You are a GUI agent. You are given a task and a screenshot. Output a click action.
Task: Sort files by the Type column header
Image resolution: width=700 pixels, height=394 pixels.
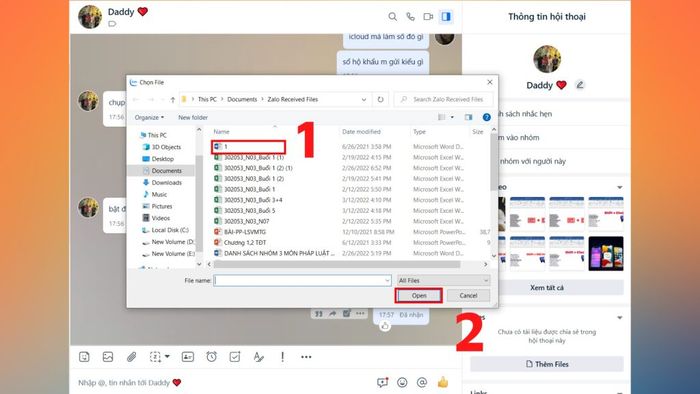pyautogui.click(x=419, y=132)
